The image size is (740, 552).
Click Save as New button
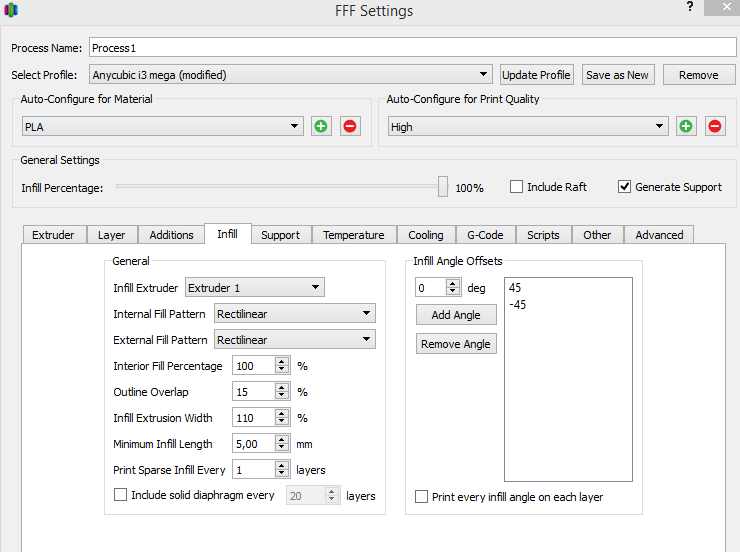click(x=617, y=75)
